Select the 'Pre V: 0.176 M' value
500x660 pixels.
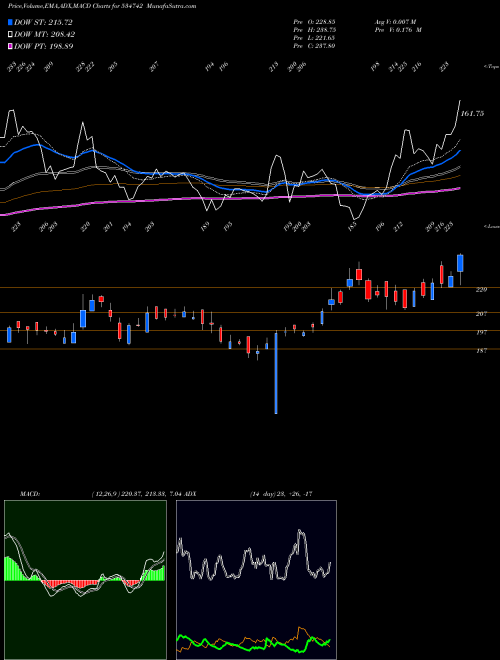398,29
